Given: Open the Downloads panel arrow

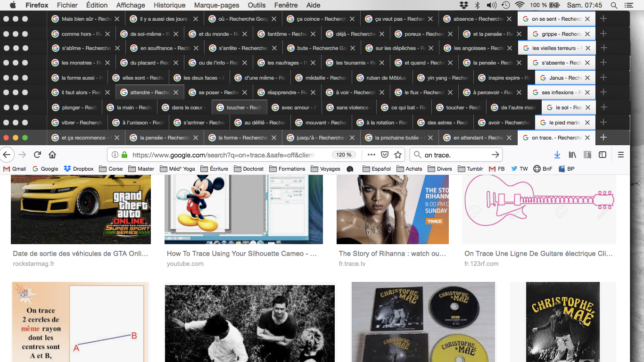Looking at the screenshot, I should point(557,155).
